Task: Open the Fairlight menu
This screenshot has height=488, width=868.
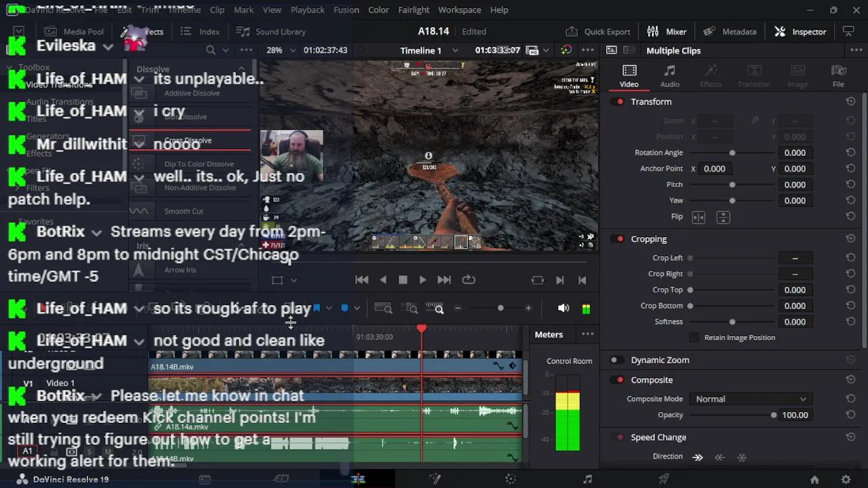Action: [414, 10]
